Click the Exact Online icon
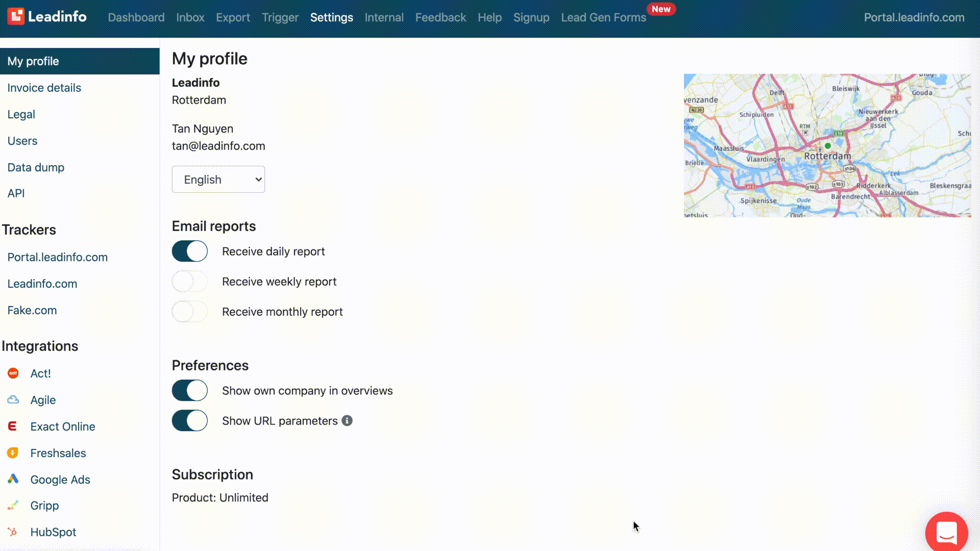Screen dimensions: 980x551 coord(13,426)
